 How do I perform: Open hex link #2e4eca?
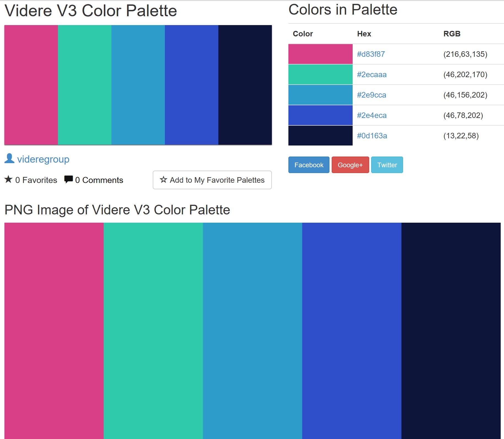tap(372, 115)
